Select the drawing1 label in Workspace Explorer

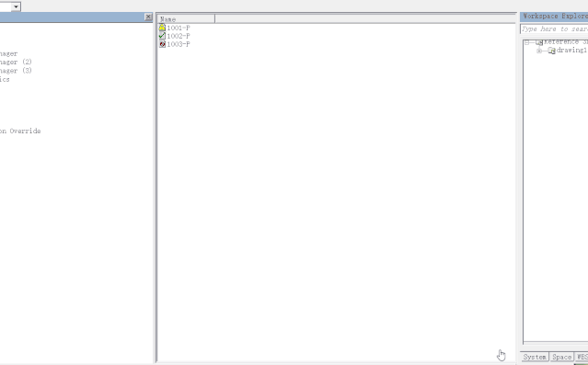571,51
